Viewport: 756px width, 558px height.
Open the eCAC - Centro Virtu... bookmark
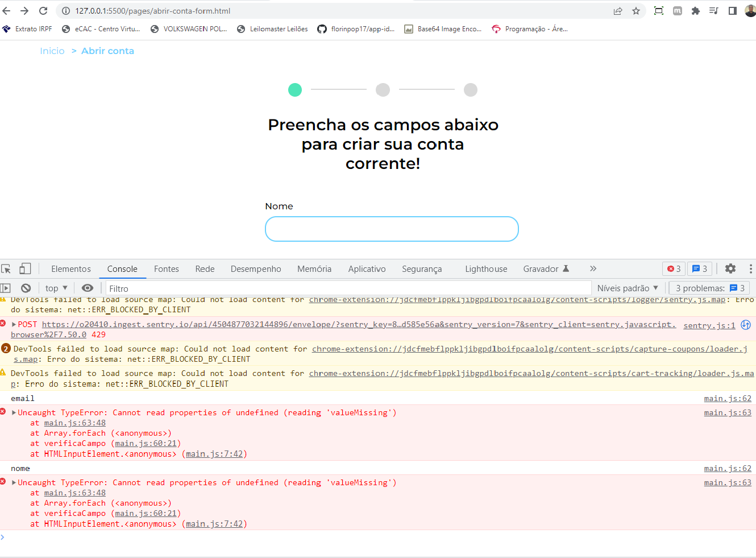(x=101, y=29)
